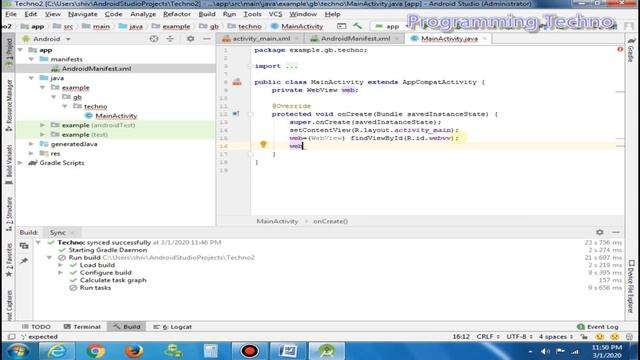Click the yellow lightbulb quick-fix icon
This screenshot has height=360, width=640.
[x=263, y=144]
